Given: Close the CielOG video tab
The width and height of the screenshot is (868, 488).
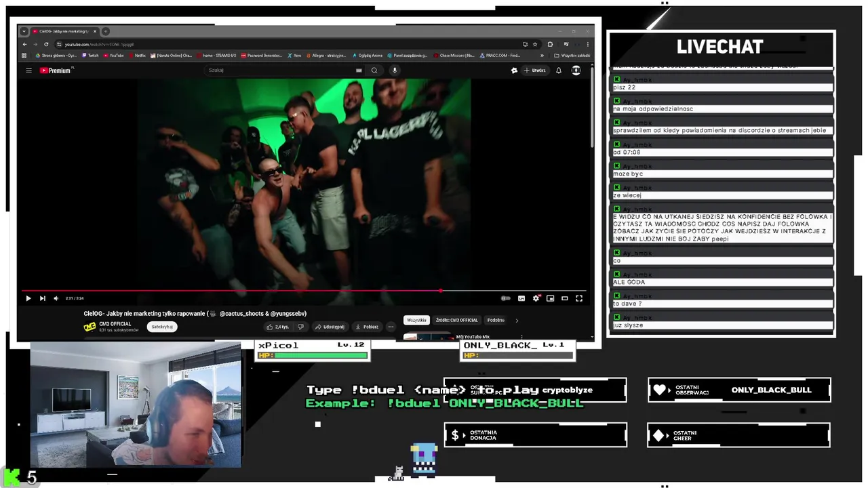Looking at the screenshot, I should point(95,31).
